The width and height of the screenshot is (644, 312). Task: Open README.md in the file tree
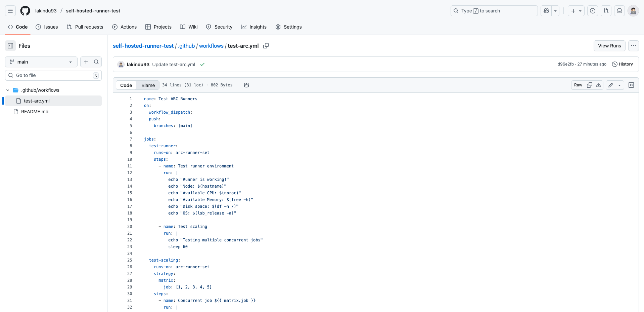[34, 112]
